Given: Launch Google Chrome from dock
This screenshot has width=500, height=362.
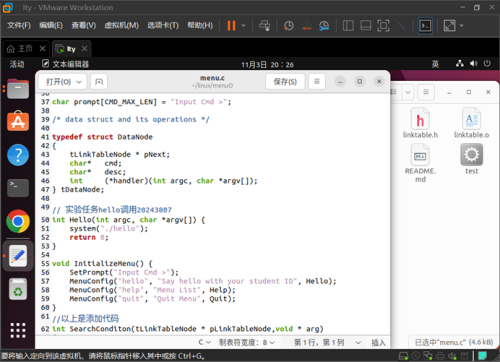Looking at the screenshot, I should pos(18,221).
